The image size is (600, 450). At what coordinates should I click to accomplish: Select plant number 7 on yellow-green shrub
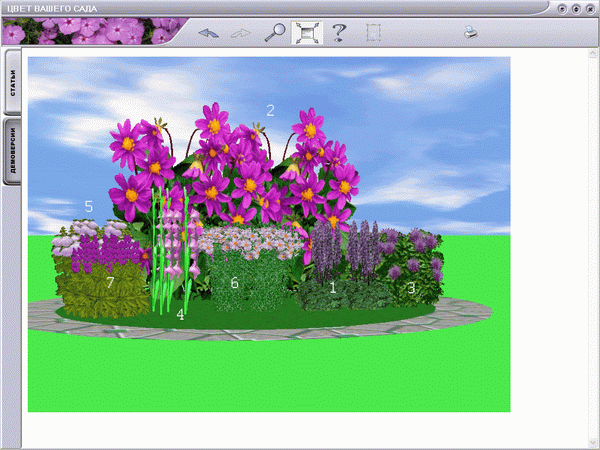coord(110,282)
